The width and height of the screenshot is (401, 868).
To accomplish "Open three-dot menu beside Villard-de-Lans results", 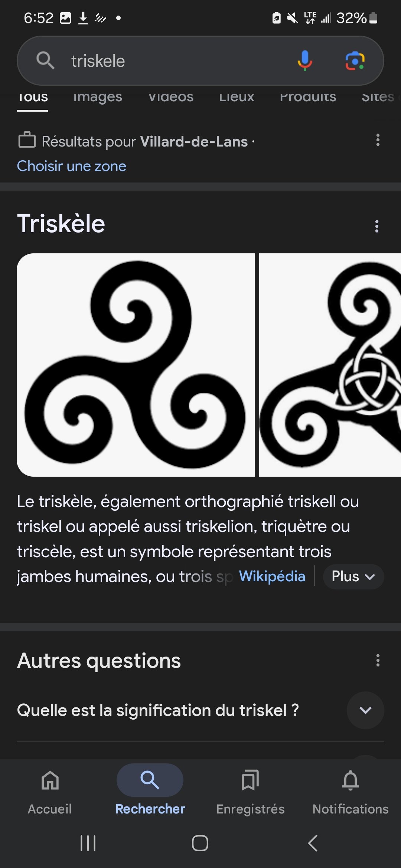I will click(x=378, y=140).
